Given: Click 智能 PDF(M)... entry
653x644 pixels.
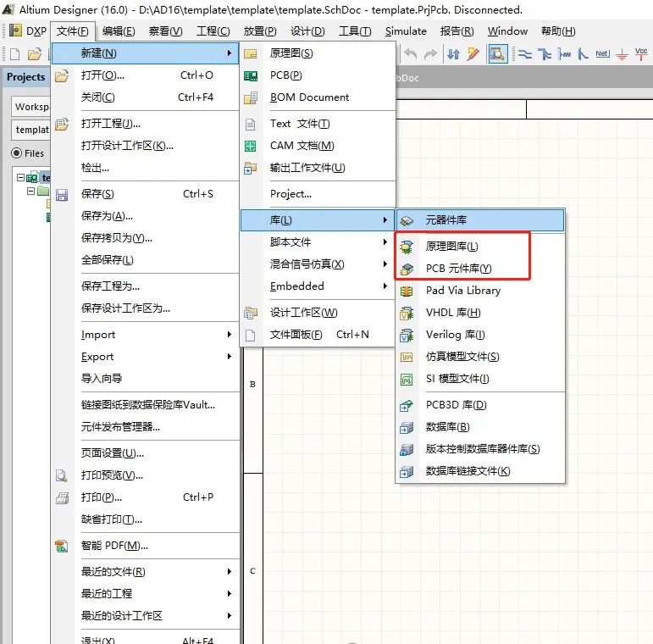Looking at the screenshot, I should (x=146, y=545).
